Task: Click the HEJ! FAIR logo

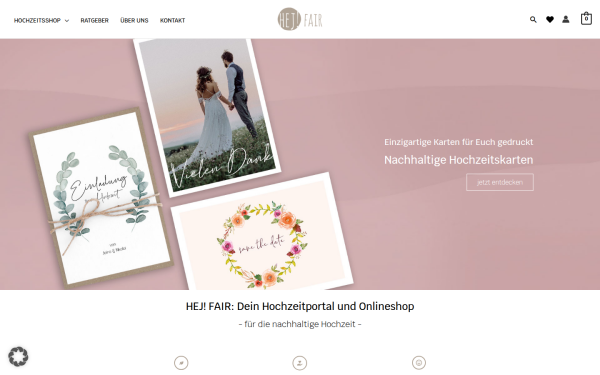Action: click(x=300, y=19)
